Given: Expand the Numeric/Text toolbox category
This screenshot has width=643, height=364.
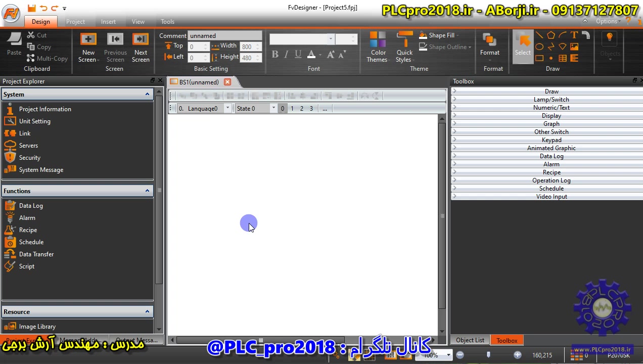Looking at the screenshot, I should tap(546, 108).
